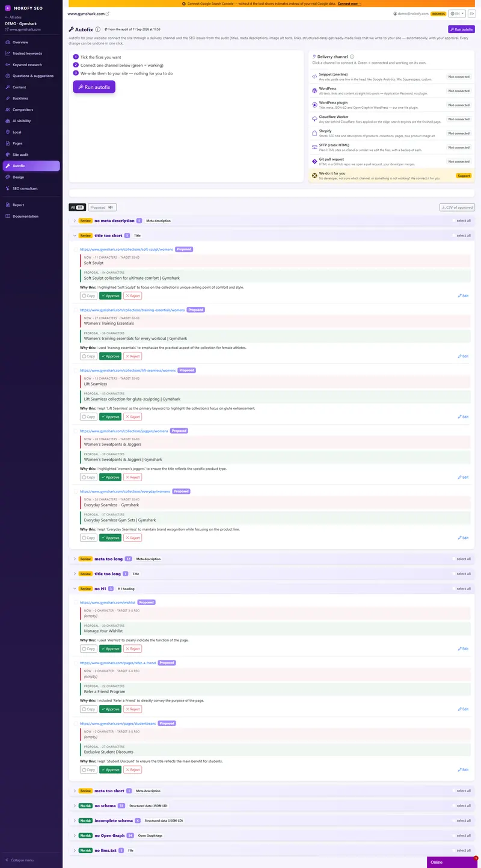This screenshot has width=481, height=868.
Task: Expand the no Open Graph group
Action: [x=75, y=836]
